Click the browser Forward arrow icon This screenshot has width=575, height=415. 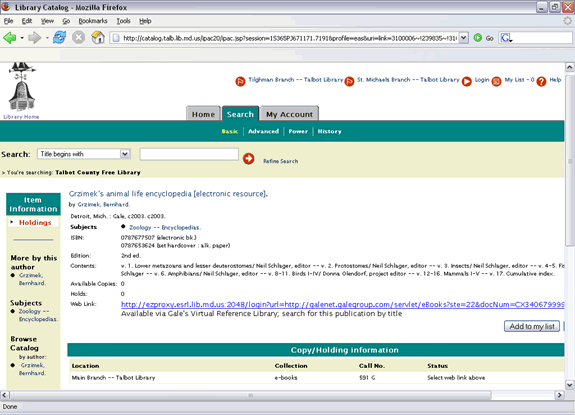click(34, 38)
